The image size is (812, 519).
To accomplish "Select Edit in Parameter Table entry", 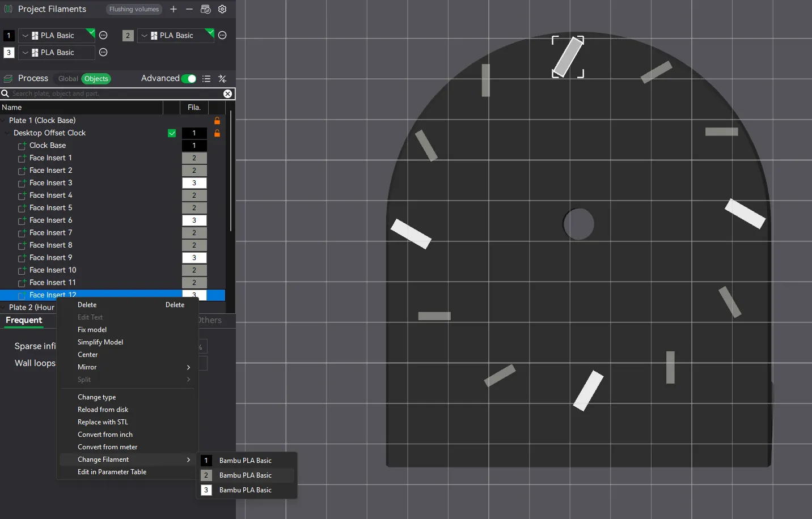I will point(112,472).
